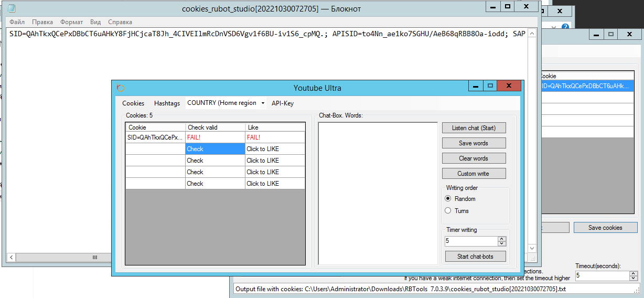The height and width of the screenshot is (298, 644).
Task: Click the Notepad icon in title bar
Action: click(x=12, y=8)
